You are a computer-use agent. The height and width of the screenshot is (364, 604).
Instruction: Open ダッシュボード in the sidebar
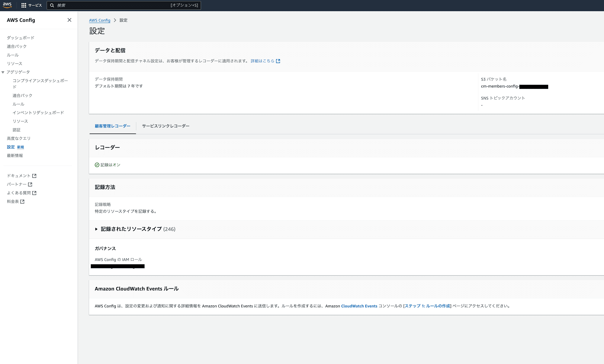21,38
